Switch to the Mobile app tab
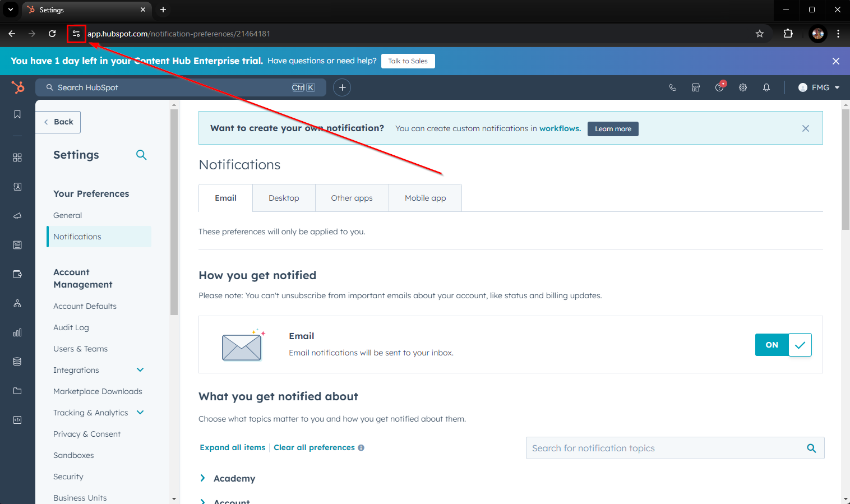 pos(426,198)
